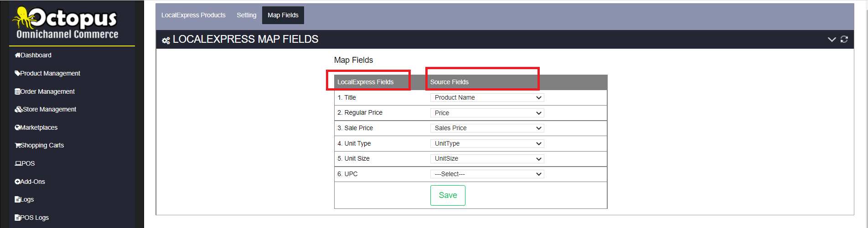Open Add-Ons in the sidebar
868x228 pixels.
[x=30, y=182]
